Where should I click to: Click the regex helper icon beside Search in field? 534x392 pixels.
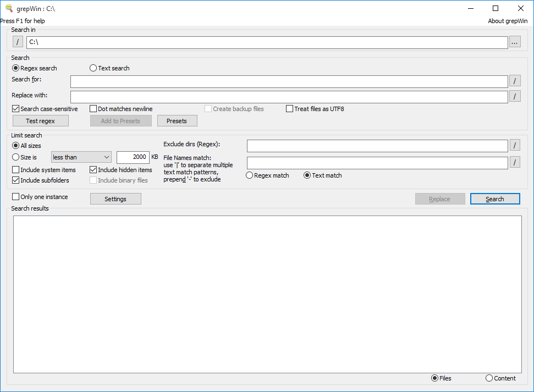[x=17, y=41]
